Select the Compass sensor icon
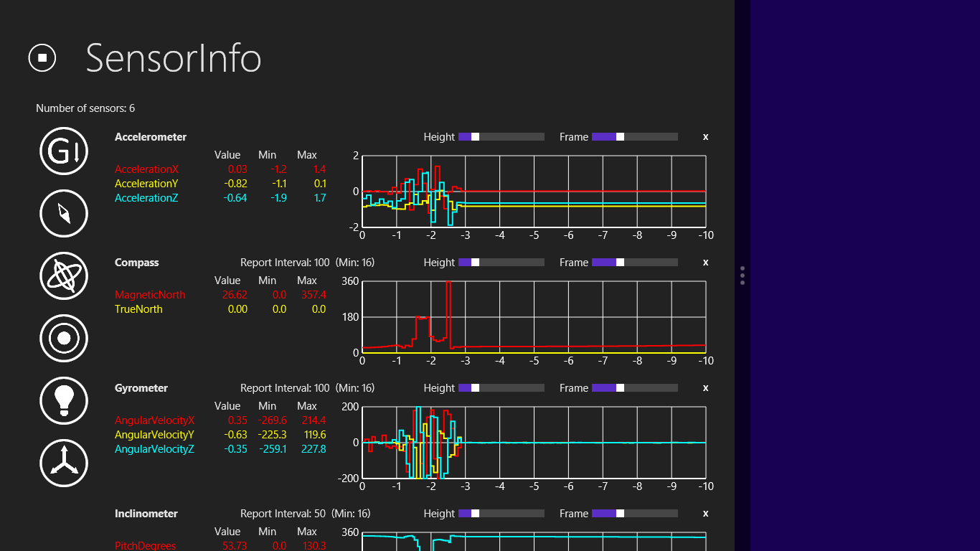The image size is (980, 551). (64, 213)
